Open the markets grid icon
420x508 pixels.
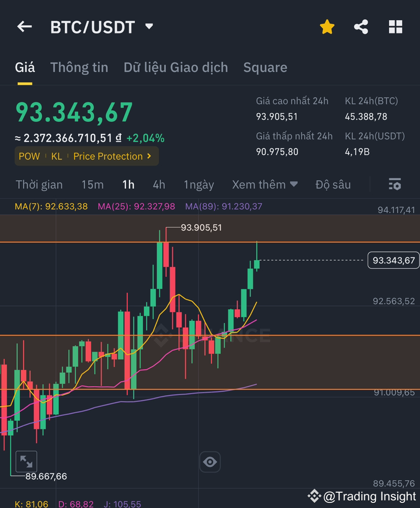pyautogui.click(x=395, y=27)
